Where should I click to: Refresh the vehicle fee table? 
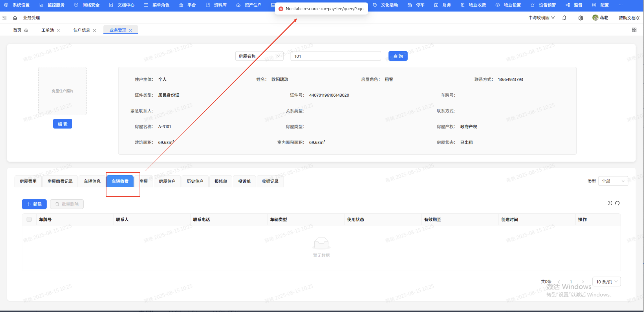pyautogui.click(x=617, y=203)
